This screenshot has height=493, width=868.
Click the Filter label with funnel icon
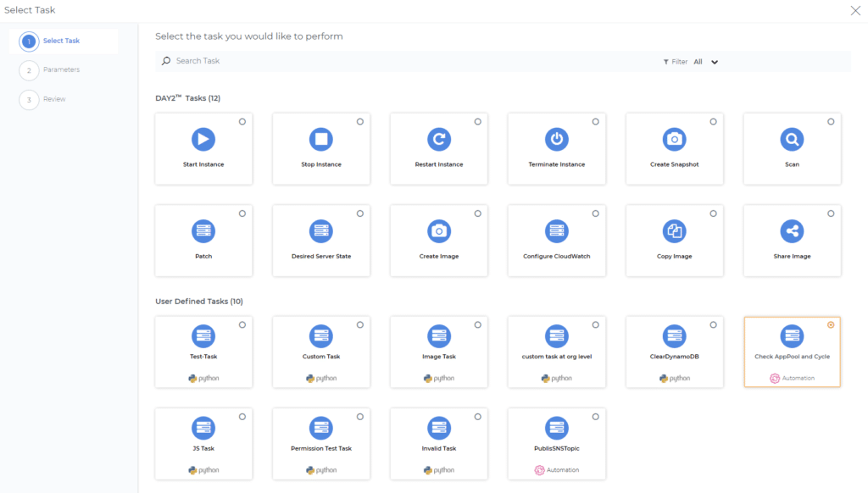676,62
